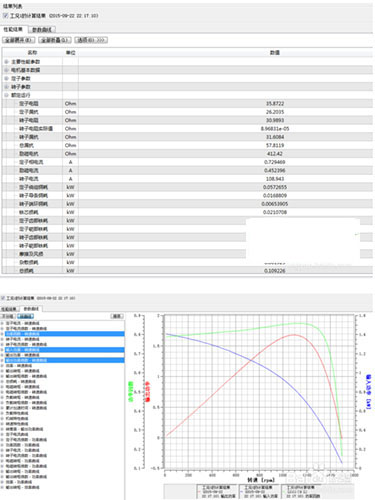Viewport: 375px width, 500px height.
Task: Expand the 电机基本数据 tree node
Action: tap(6, 70)
